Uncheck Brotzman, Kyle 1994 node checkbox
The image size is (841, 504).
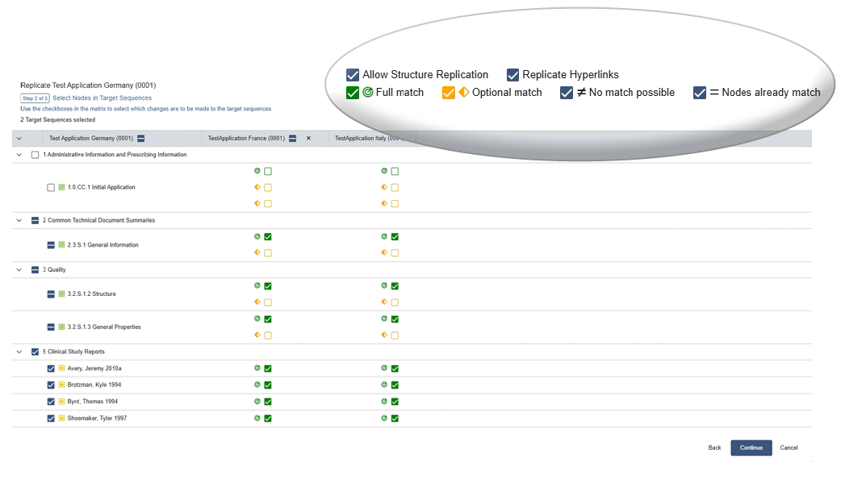(x=51, y=385)
